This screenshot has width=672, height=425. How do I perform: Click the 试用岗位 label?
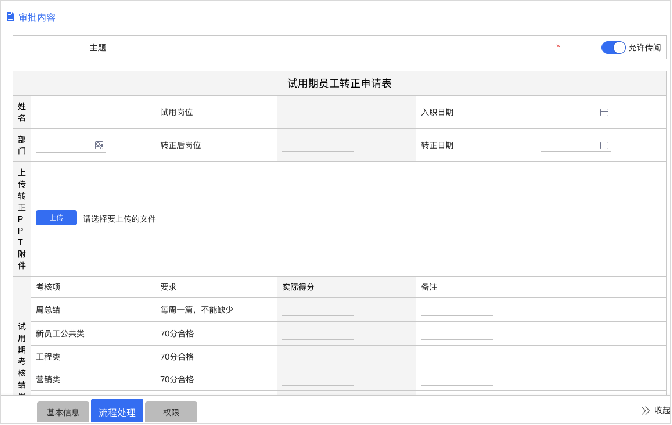177,112
